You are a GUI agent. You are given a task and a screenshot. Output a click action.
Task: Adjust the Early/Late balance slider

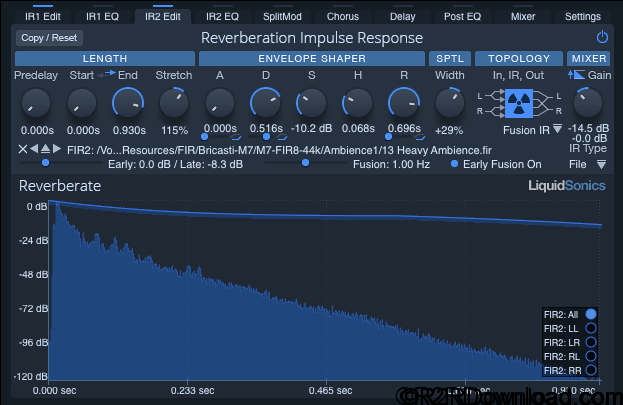point(60,163)
